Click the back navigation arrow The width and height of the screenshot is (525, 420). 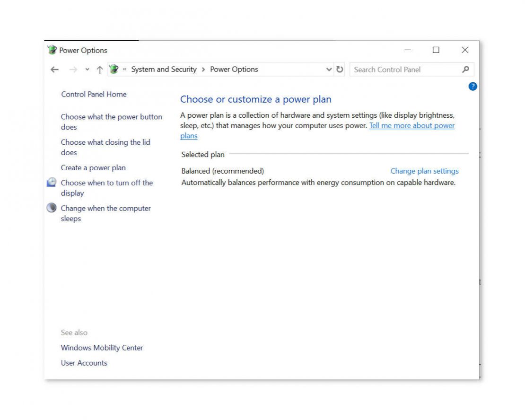[x=54, y=69]
